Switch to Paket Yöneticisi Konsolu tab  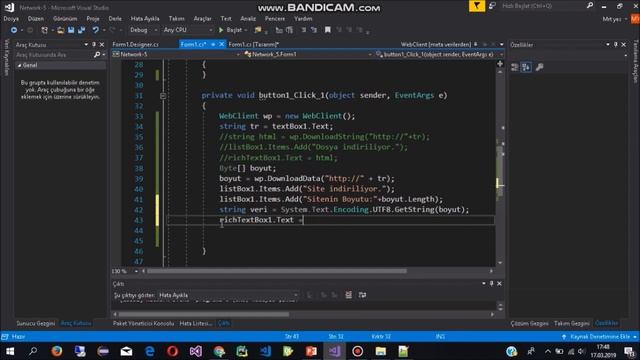pyautogui.click(x=143, y=323)
